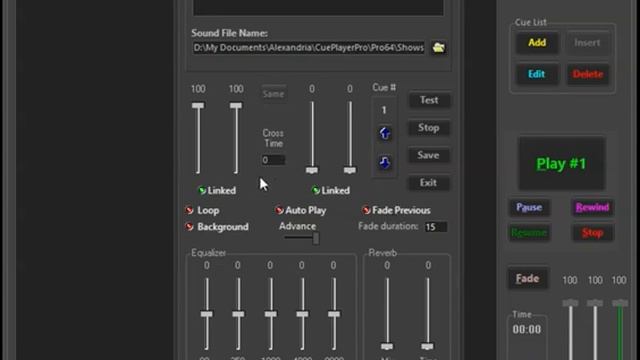Click the Advance slider handle
The height and width of the screenshot is (360, 640).
316,238
